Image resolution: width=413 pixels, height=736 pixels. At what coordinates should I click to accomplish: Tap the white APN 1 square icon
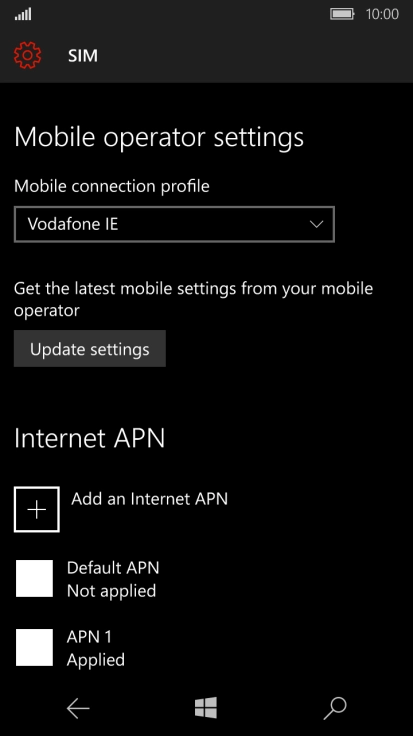click(34, 647)
